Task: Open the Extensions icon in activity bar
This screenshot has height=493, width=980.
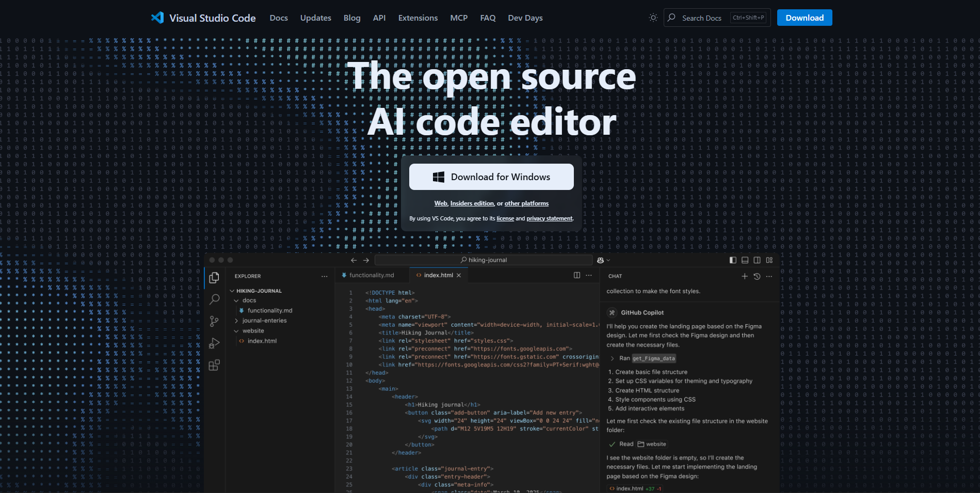Action: click(214, 365)
